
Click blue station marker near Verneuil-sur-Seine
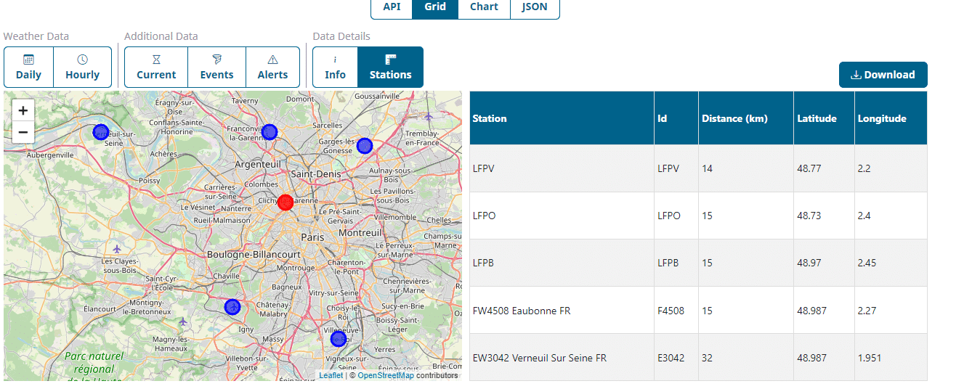pyautogui.click(x=101, y=132)
